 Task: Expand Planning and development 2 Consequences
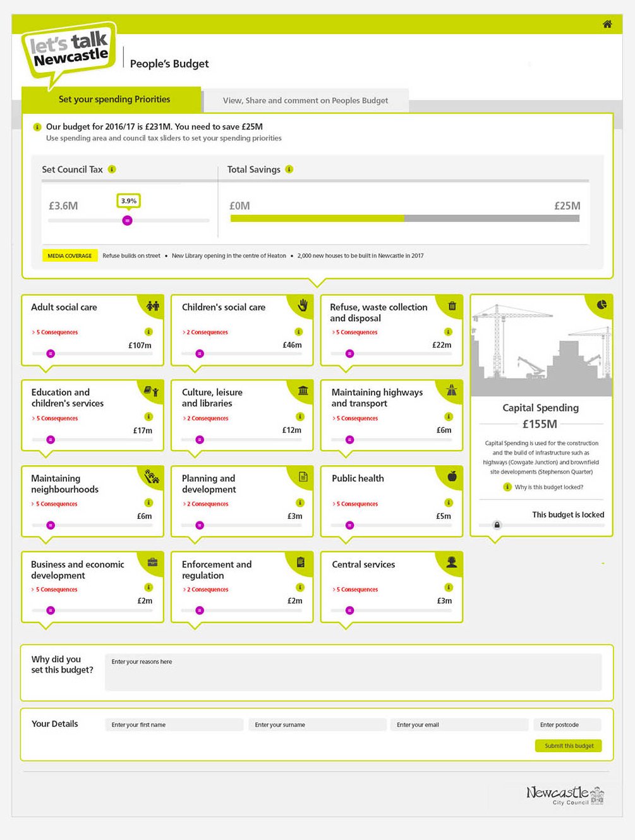[x=205, y=504]
